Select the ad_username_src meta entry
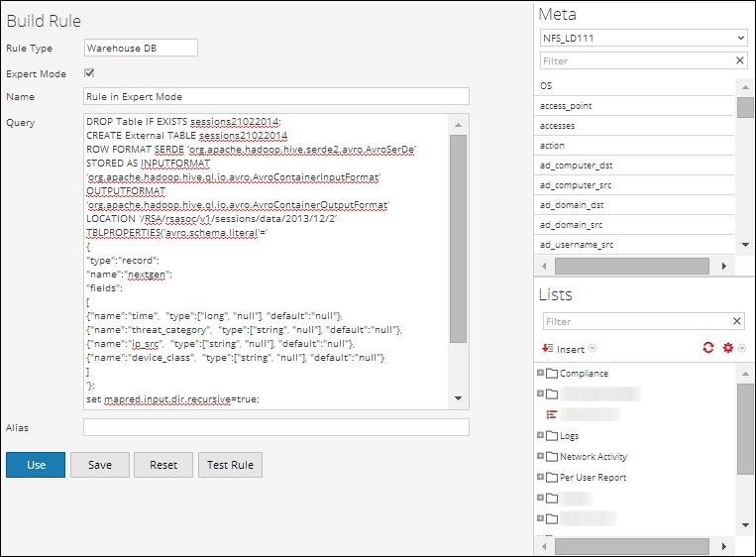The width and height of the screenshot is (756, 557). click(634, 245)
